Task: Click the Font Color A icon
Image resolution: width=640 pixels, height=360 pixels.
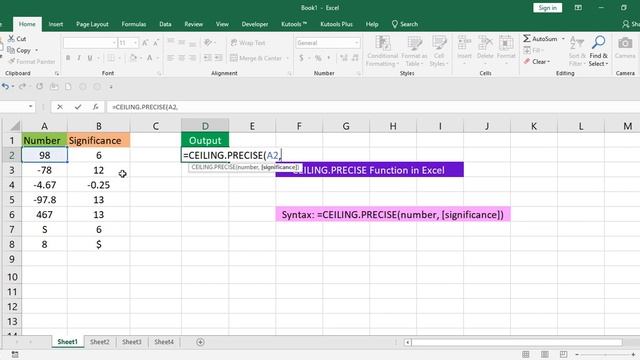Action: click(149, 58)
